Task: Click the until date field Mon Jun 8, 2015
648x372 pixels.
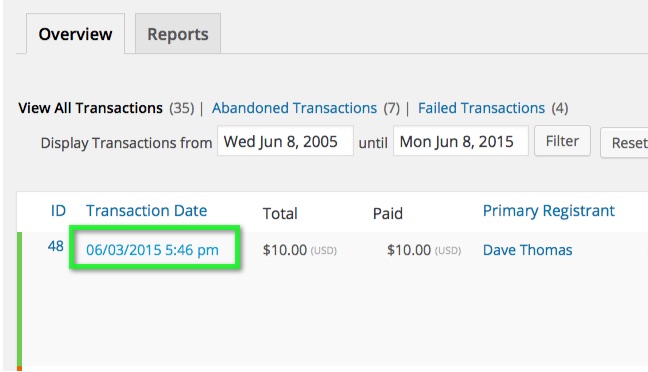Action: [x=460, y=141]
